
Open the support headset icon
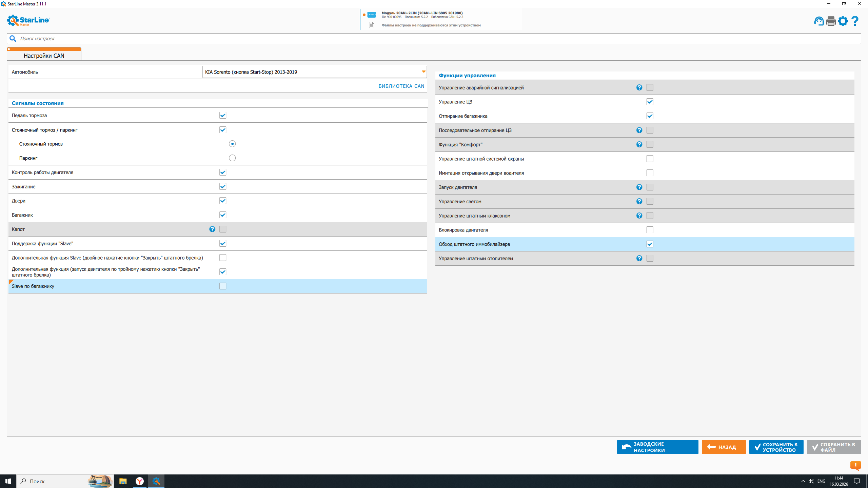click(x=819, y=21)
